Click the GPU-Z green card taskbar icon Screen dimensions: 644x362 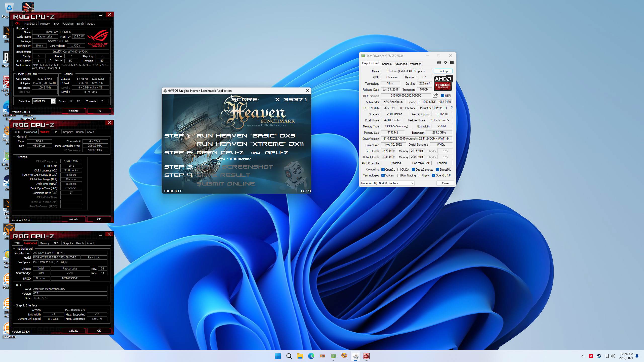coord(333,356)
